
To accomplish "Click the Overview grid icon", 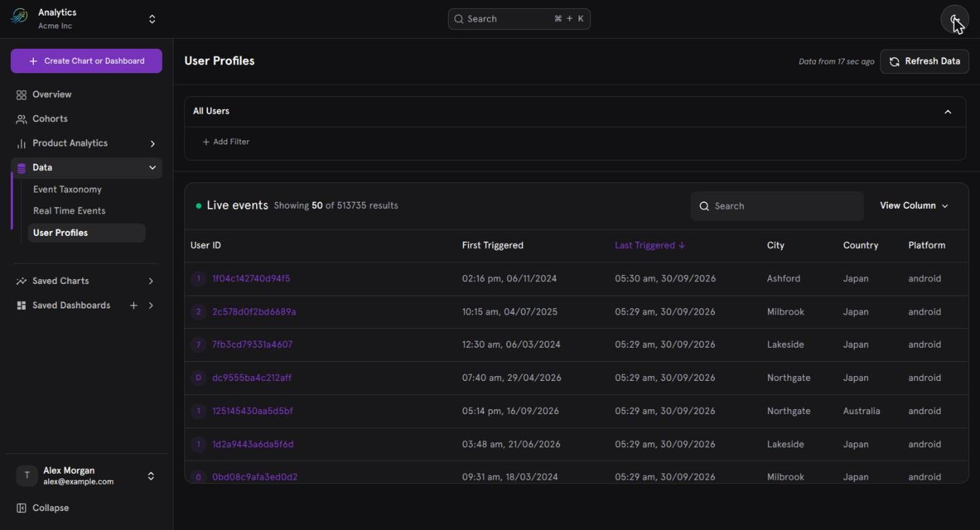I will point(21,95).
